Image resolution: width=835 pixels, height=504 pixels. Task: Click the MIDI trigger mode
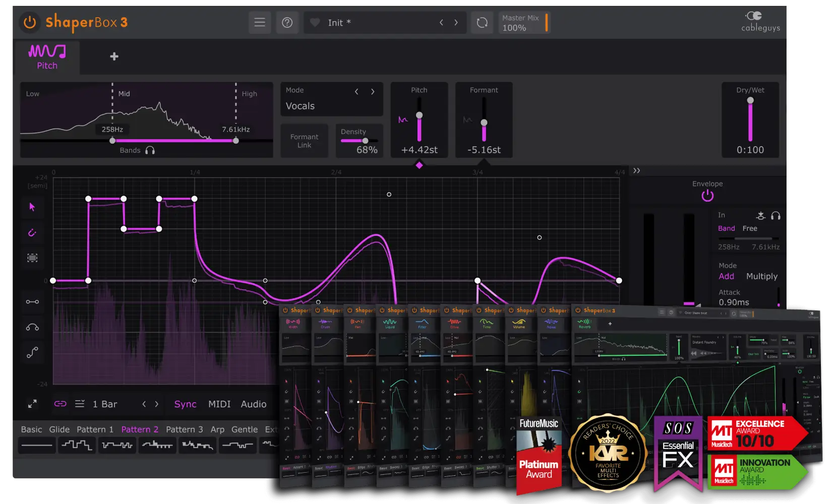point(219,404)
